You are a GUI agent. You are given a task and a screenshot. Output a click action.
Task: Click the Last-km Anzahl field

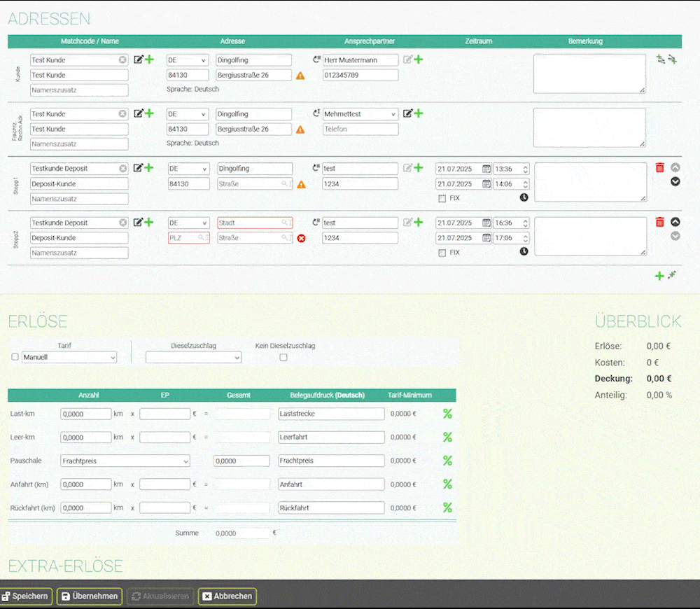tap(85, 414)
